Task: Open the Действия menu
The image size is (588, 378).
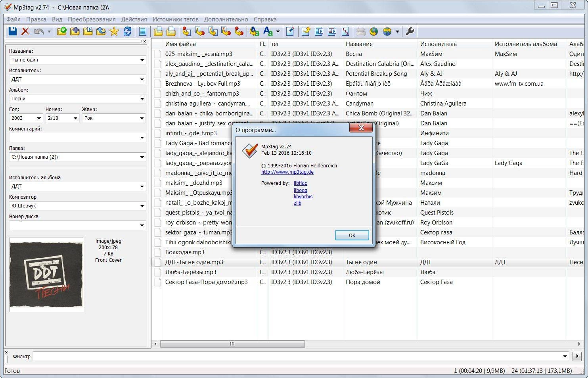Action: click(x=134, y=19)
